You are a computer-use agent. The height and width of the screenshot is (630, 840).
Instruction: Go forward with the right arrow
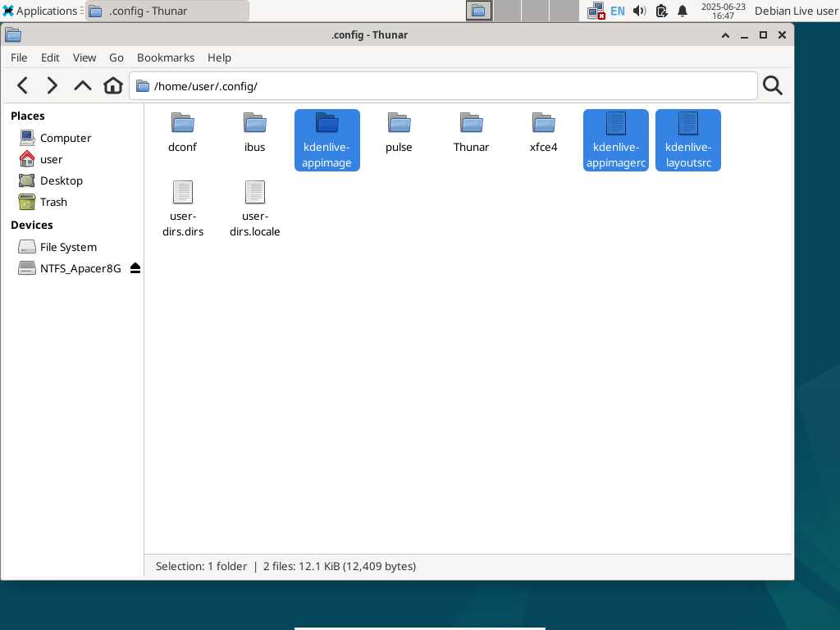pyautogui.click(x=52, y=85)
